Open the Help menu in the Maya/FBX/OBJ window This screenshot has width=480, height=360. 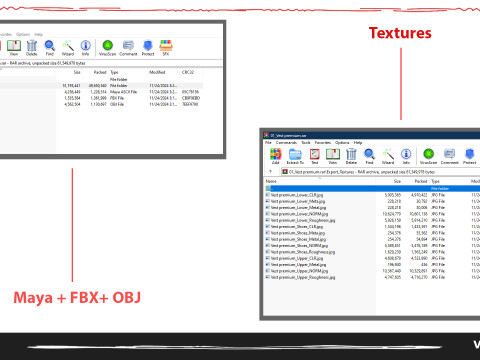[39, 34]
